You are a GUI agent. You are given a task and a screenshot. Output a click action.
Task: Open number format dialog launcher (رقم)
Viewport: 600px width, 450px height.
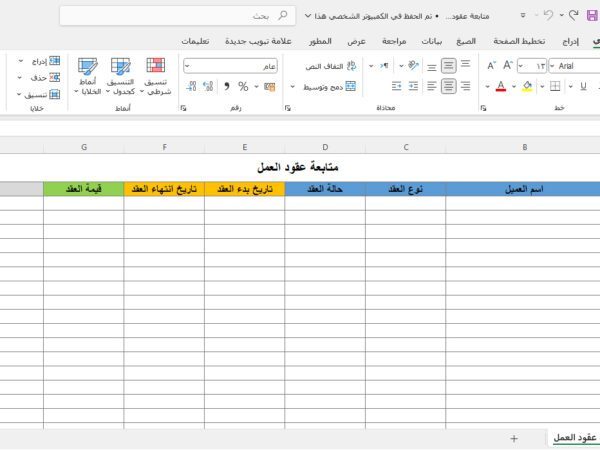click(x=183, y=108)
